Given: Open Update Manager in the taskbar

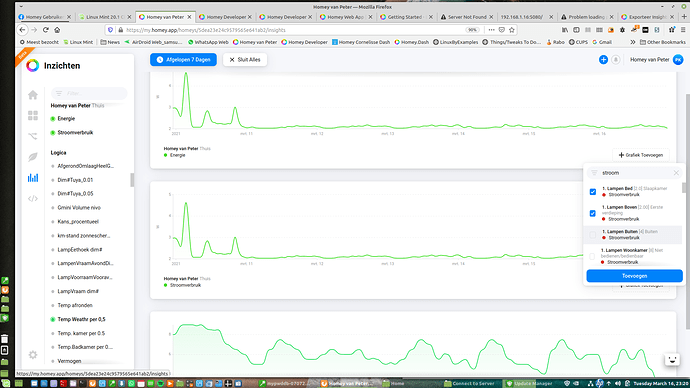Looking at the screenshot, I should [530, 384].
